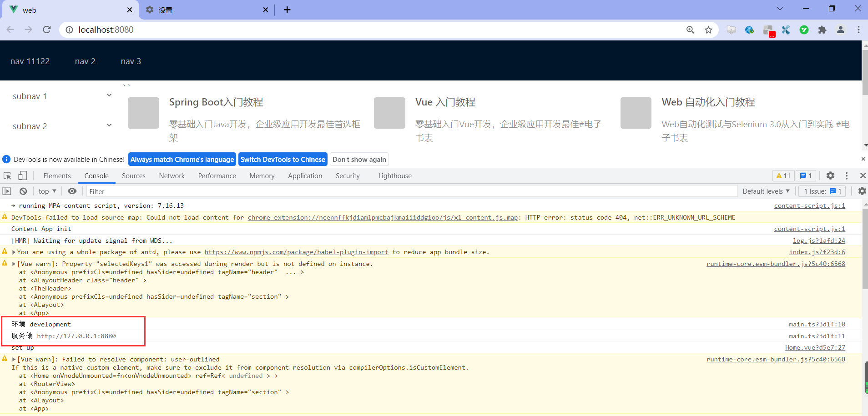Click the 1 message counter badge
The height and width of the screenshot is (416, 868).
click(806, 175)
